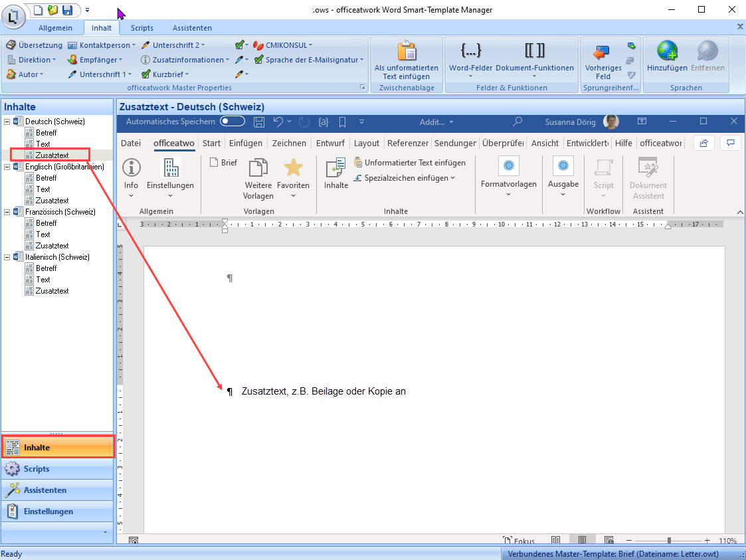Click the Vorheriges Feld arrow icon
Screen dimensions: 746x560
(603, 51)
